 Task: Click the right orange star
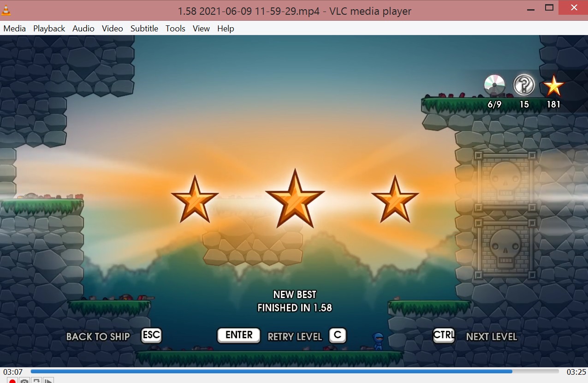pos(395,199)
